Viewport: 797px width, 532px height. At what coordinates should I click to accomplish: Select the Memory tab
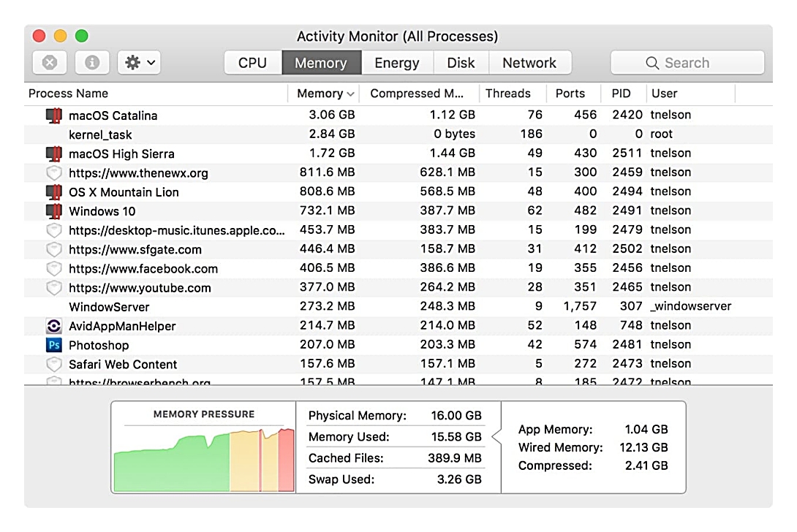pos(321,63)
